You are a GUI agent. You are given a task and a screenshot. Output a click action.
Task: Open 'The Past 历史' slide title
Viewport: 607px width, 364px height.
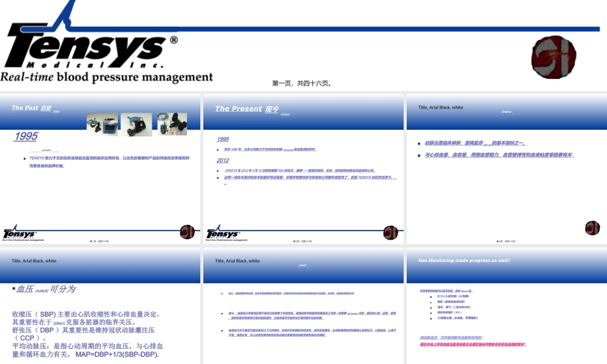pos(32,108)
